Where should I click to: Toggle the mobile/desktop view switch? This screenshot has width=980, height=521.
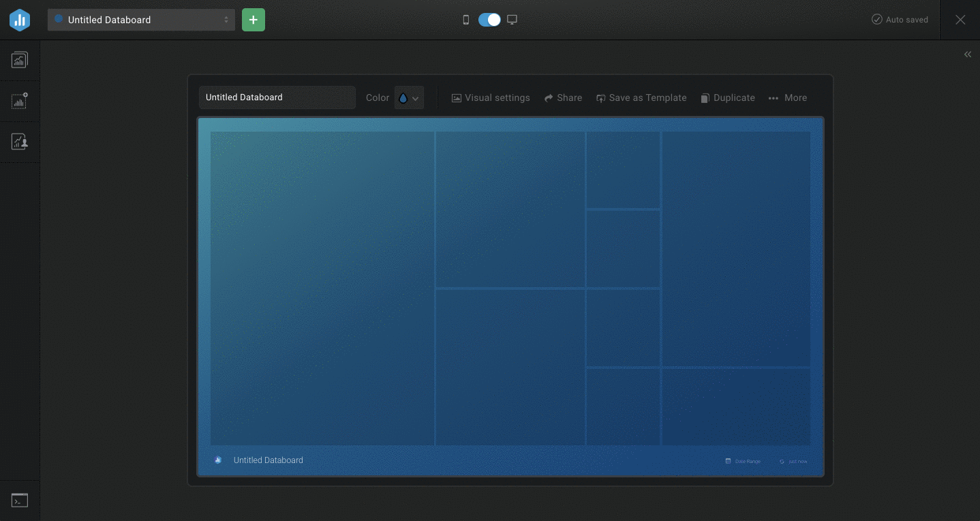(x=489, y=20)
